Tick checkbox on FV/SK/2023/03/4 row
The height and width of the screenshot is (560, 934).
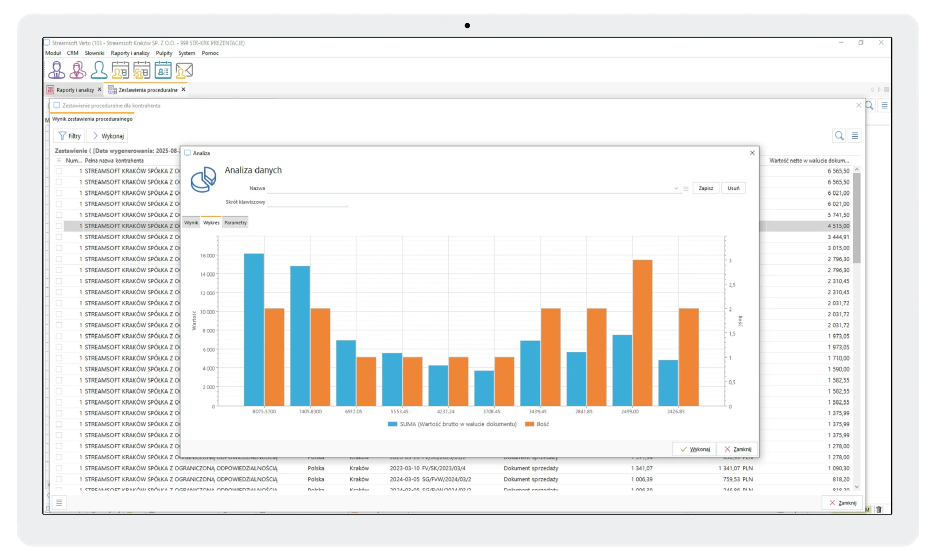pos(59,468)
